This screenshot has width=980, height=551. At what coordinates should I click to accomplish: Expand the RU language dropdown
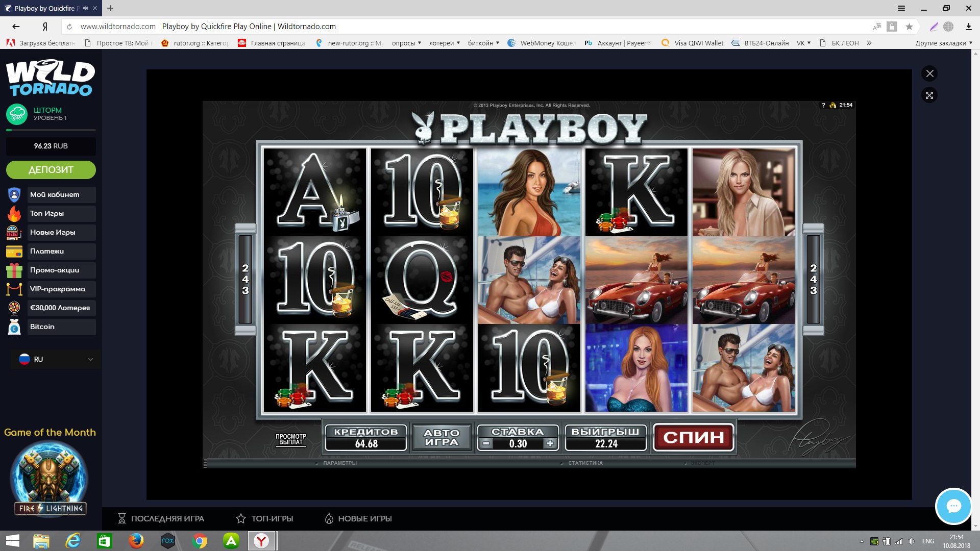tap(56, 359)
